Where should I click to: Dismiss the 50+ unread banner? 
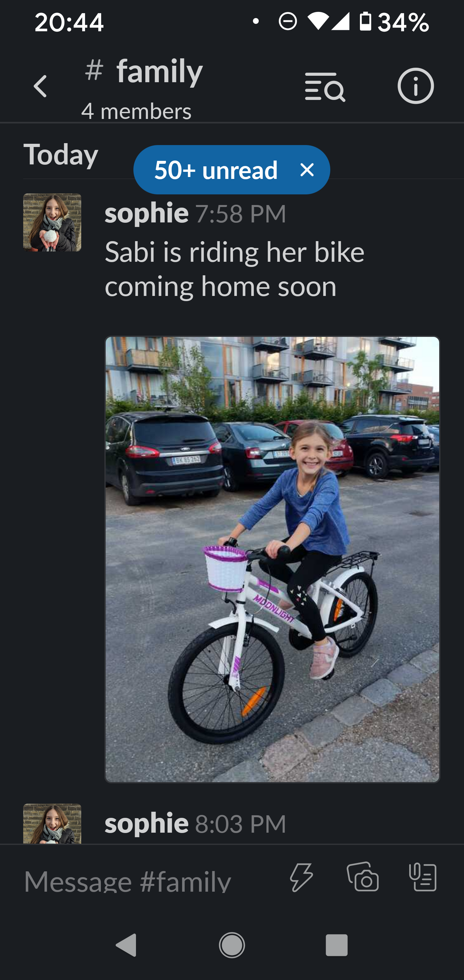click(307, 170)
